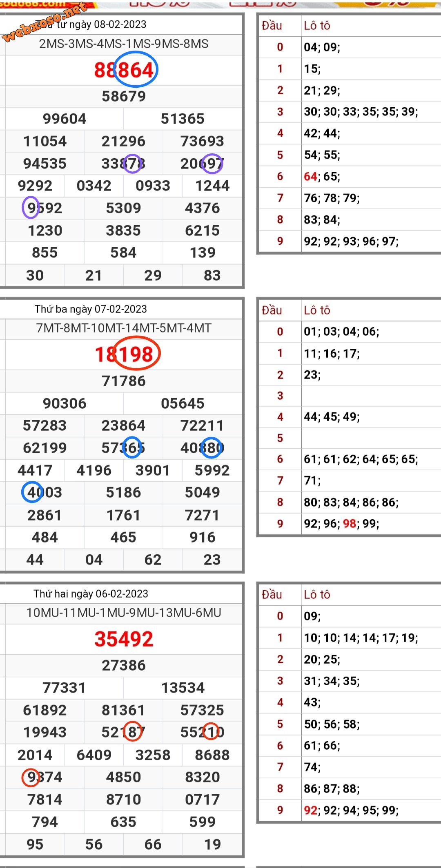The width and height of the screenshot is (441, 868).
Task: Tap result number 94535
Action: 45,164
